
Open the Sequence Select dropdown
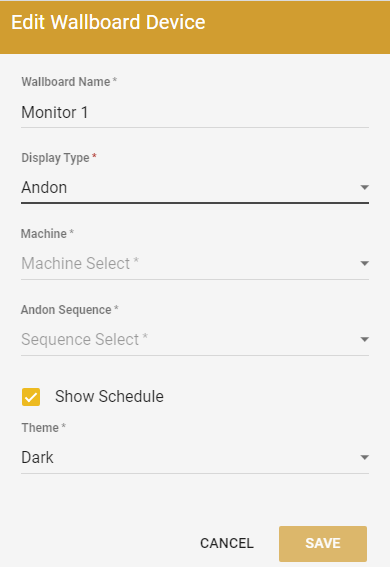coord(195,340)
